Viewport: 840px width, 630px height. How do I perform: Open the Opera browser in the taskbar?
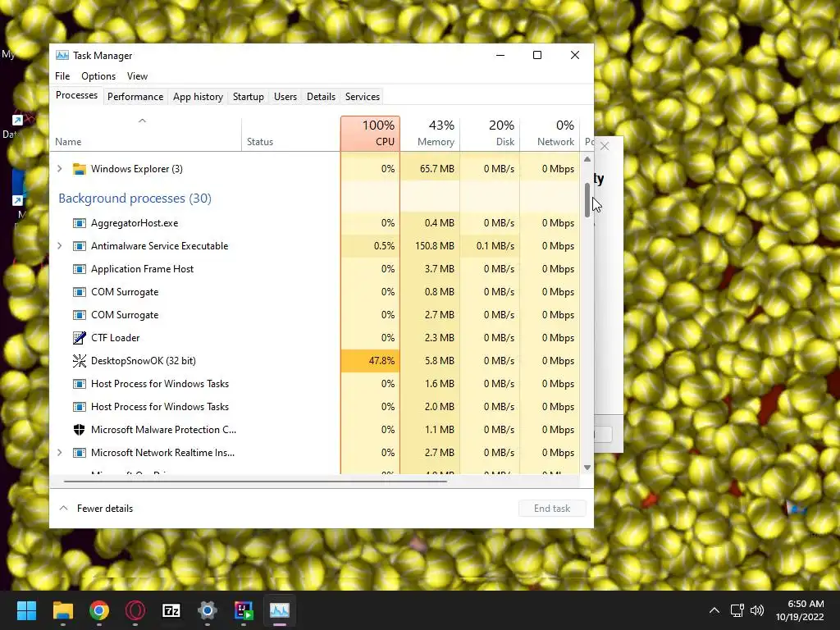click(x=135, y=610)
